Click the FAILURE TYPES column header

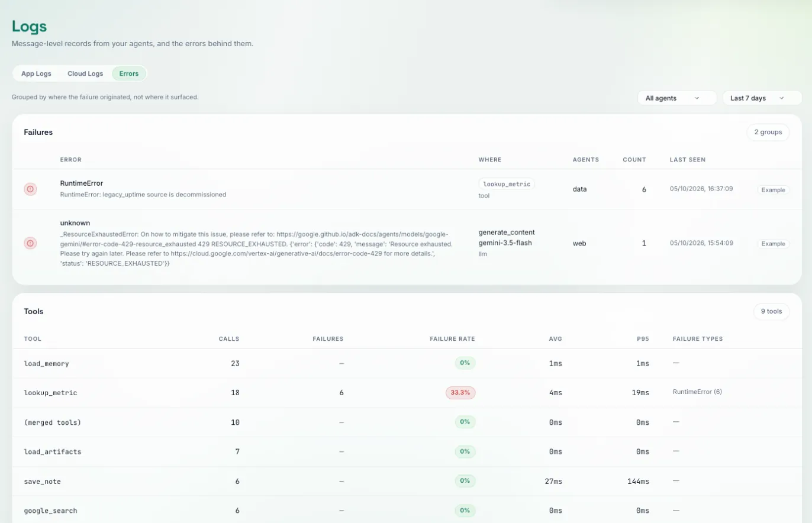[698, 339]
